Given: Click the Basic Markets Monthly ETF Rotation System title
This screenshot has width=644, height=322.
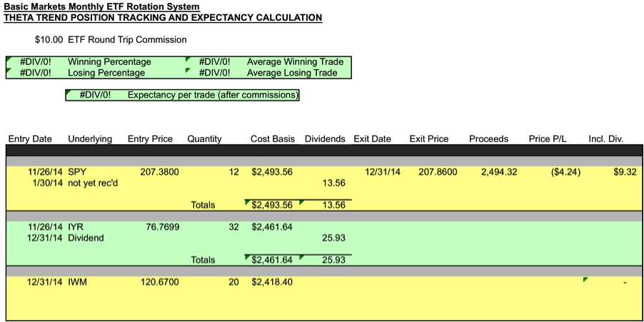Looking at the screenshot, I should tap(102, 7).
